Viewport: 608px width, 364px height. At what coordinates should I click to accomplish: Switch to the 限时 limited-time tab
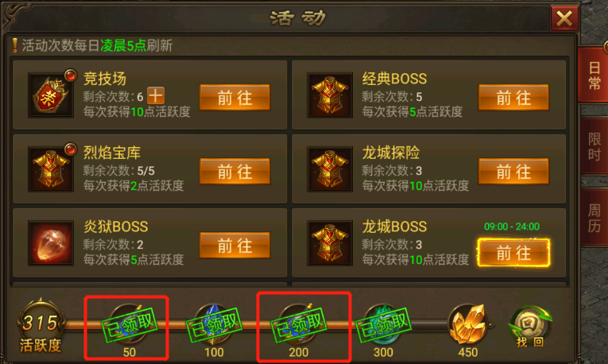(593, 146)
